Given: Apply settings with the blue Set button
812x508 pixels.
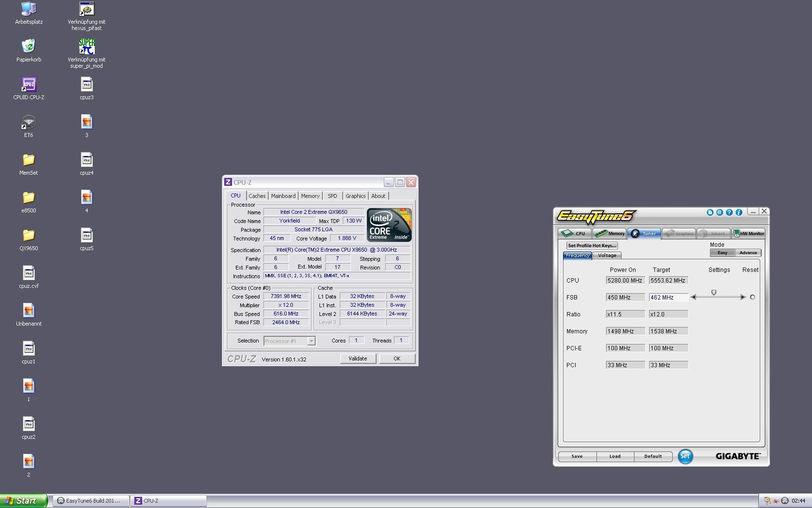Looking at the screenshot, I should point(685,456).
